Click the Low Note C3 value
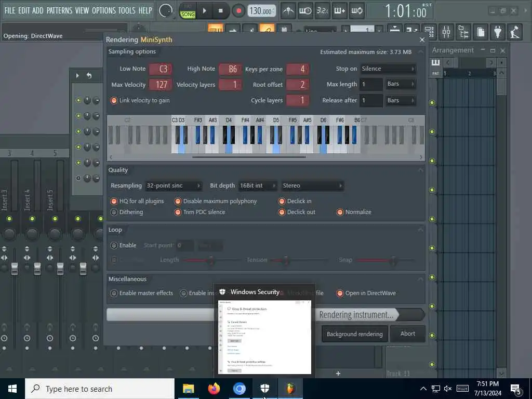The width and height of the screenshot is (532, 399). 161,69
